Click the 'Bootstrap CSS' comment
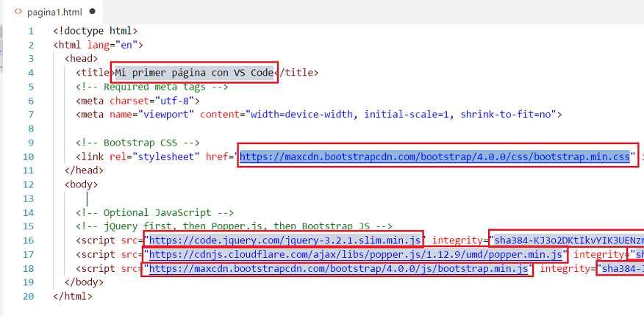 pyautogui.click(x=137, y=143)
